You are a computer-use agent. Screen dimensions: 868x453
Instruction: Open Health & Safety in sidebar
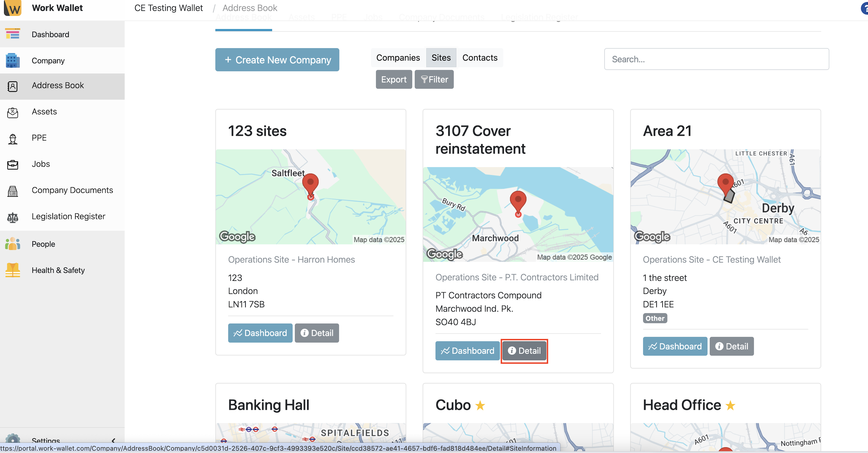click(x=62, y=270)
